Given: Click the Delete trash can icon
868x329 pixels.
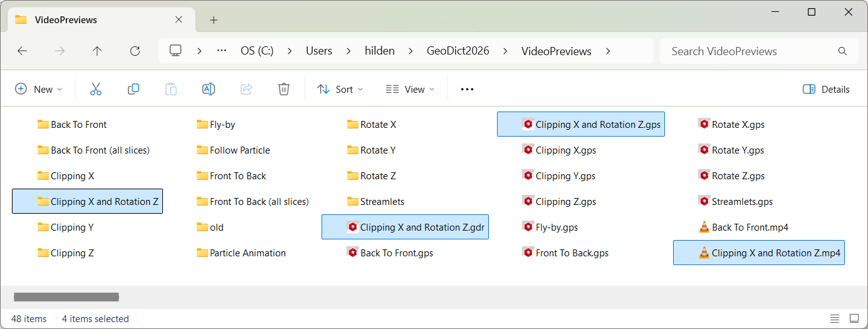Looking at the screenshot, I should click(x=284, y=89).
